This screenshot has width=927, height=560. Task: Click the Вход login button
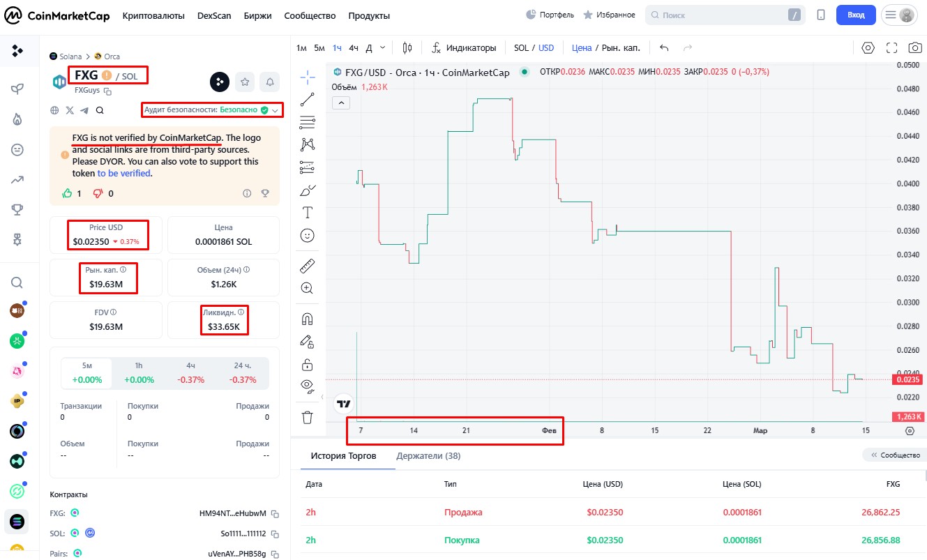coord(856,15)
